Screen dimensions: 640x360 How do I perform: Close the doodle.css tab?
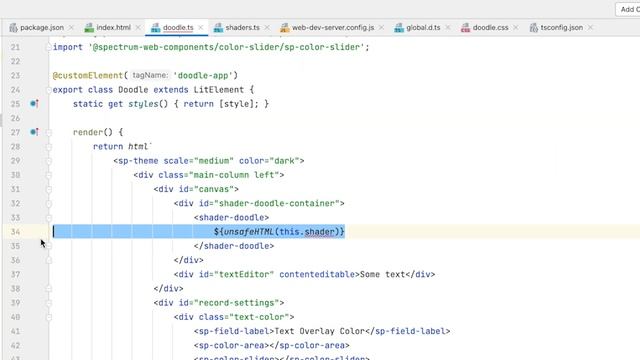pyautogui.click(x=516, y=27)
